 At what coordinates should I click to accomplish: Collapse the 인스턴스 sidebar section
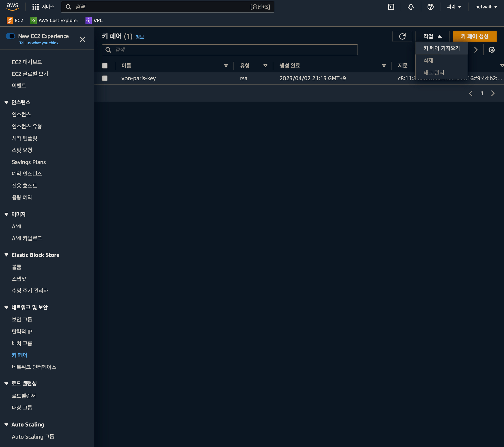6,102
